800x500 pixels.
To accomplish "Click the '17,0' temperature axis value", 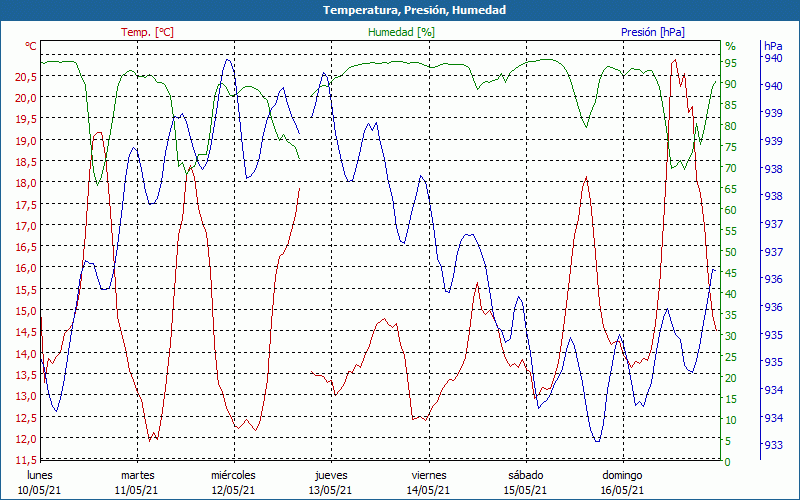I will pyautogui.click(x=26, y=226).
